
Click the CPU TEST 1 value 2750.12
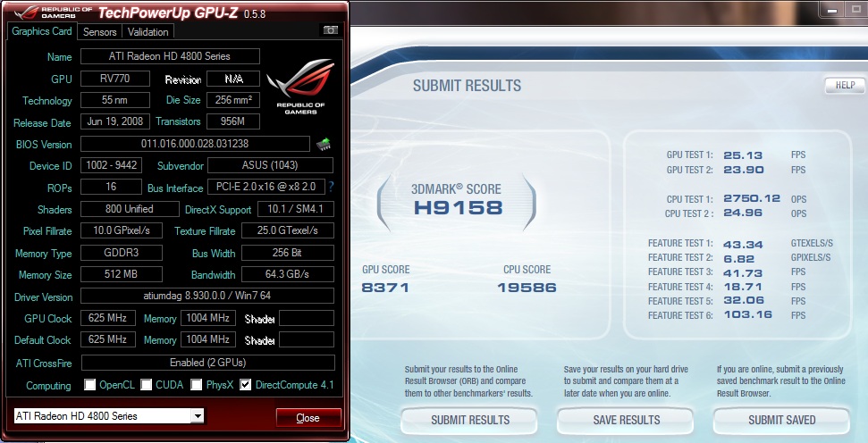click(752, 198)
